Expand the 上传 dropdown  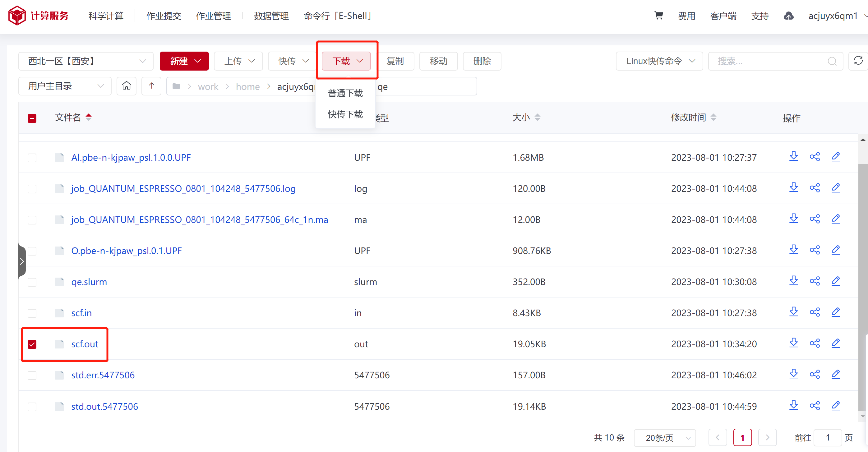pos(238,61)
